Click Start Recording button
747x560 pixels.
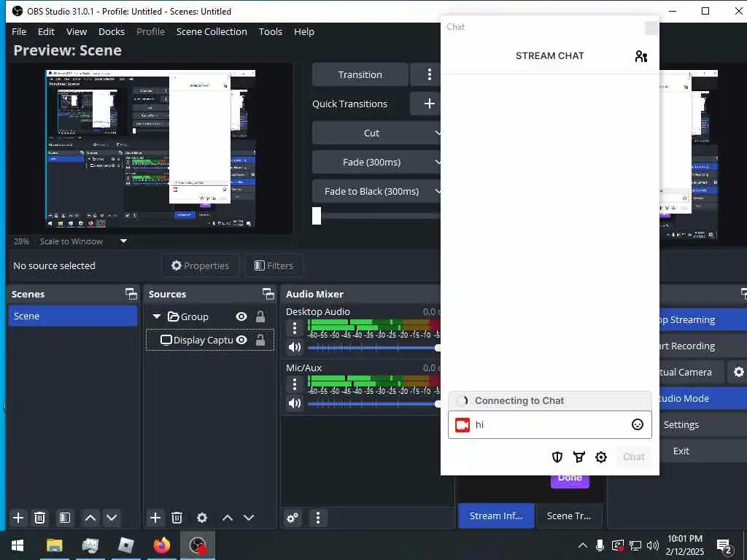point(703,346)
